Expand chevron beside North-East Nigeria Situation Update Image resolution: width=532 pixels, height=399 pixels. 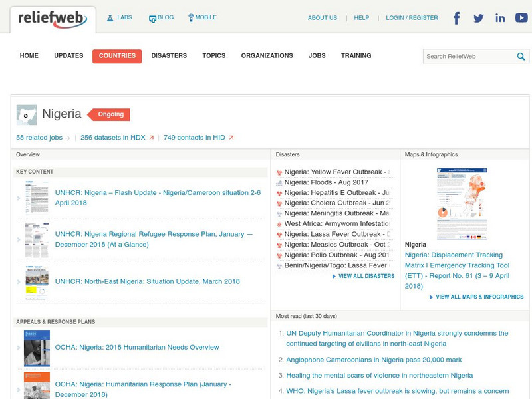19,282
